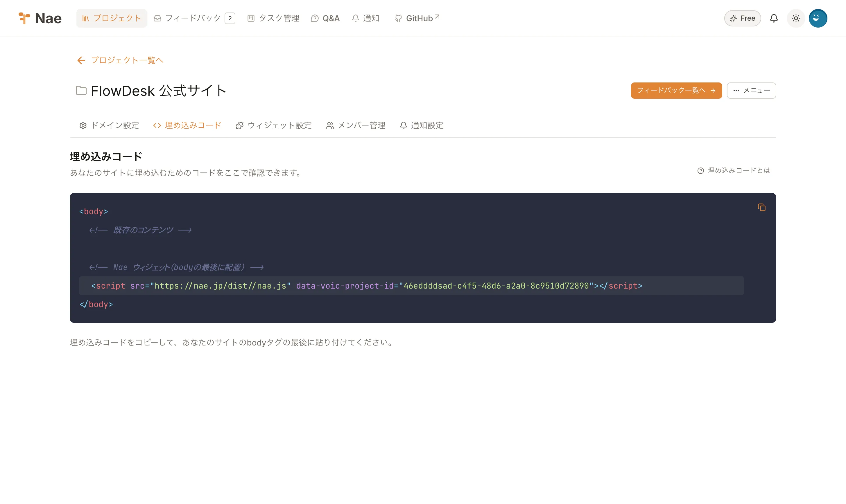This screenshot has width=846, height=504.
Task: Click the closing </body> tag line
Action: 96,304
